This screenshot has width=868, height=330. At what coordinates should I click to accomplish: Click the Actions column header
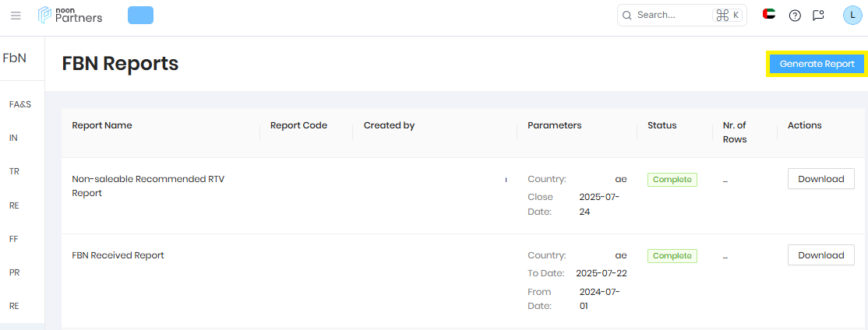[x=805, y=125]
